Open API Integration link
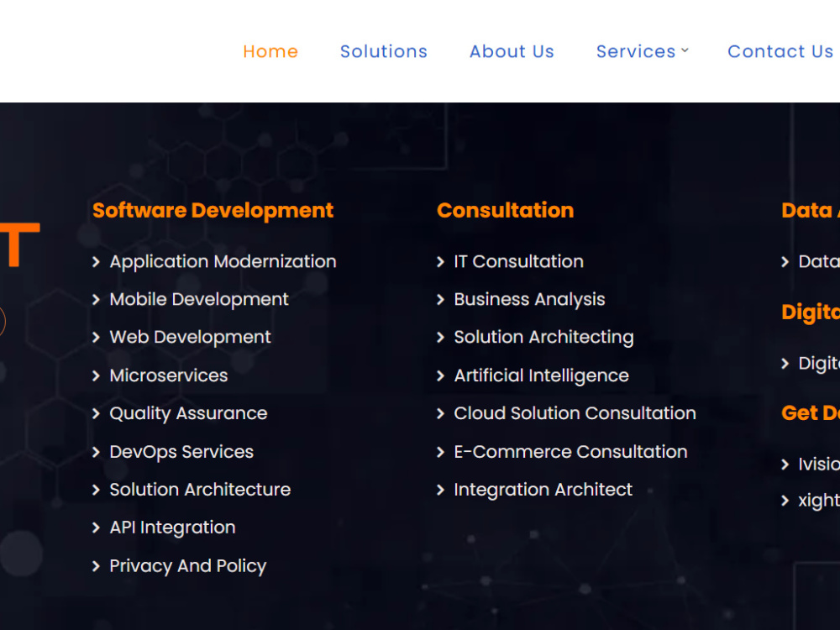Viewport: 840px width, 630px height. [x=172, y=528]
